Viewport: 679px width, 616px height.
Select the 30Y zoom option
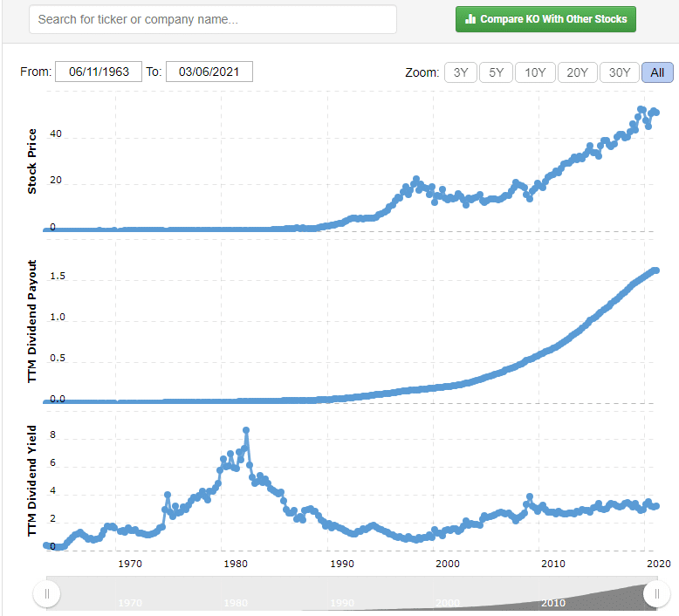620,72
